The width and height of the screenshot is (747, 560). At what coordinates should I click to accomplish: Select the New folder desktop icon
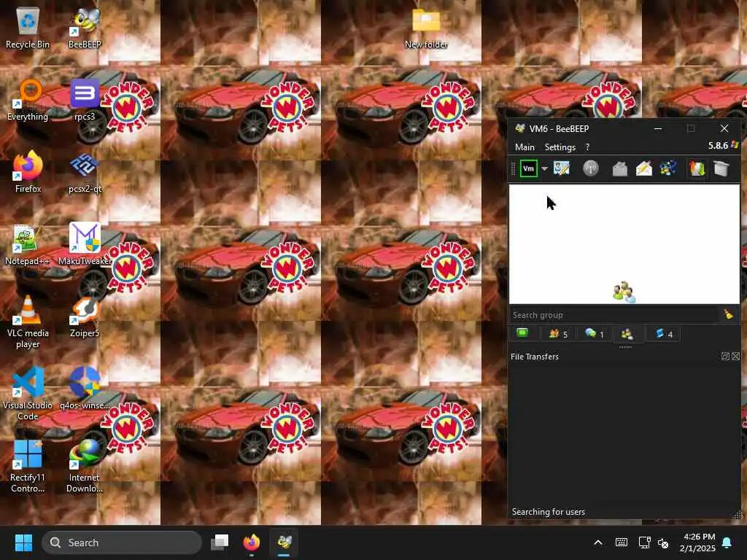point(426,29)
